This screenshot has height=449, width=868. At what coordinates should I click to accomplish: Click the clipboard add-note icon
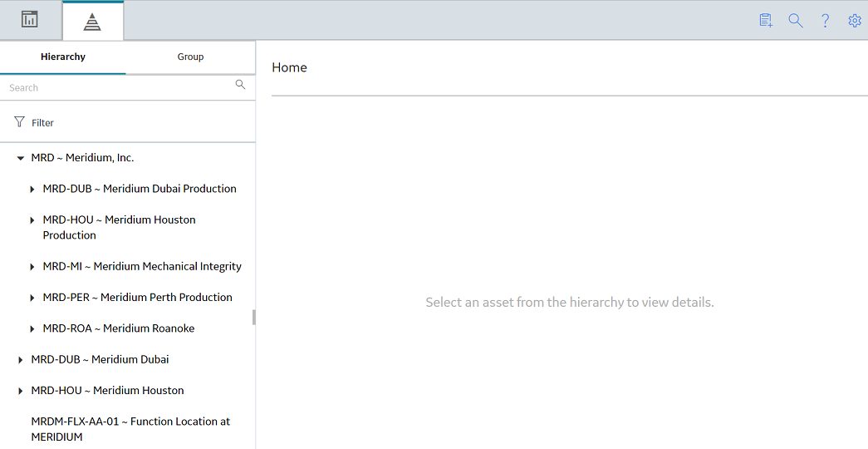coord(766,21)
